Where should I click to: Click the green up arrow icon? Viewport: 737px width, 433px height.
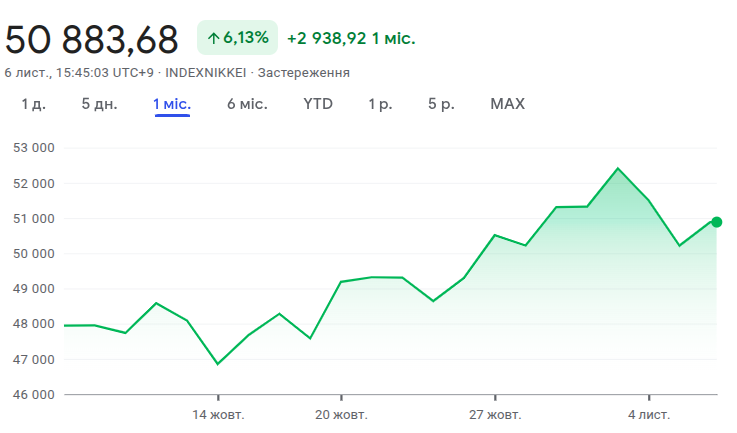click(213, 38)
